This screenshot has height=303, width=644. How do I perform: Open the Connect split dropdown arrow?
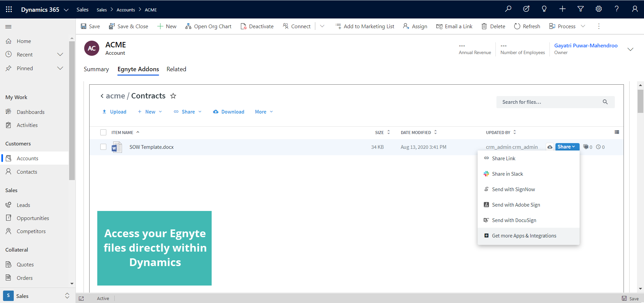coord(322,26)
